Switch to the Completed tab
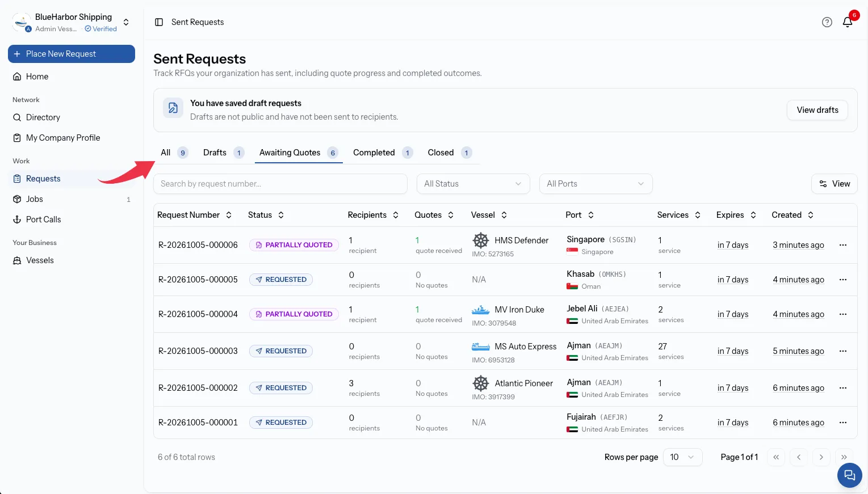Image resolution: width=868 pixels, height=494 pixels. coord(383,153)
